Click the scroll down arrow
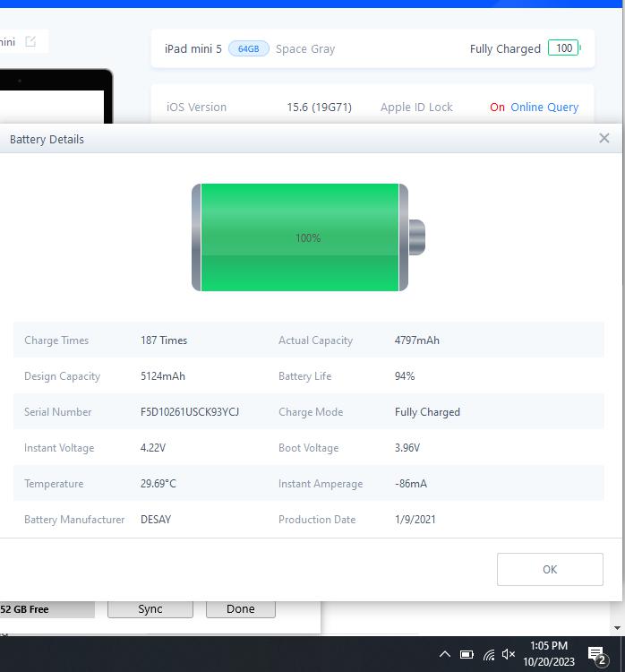Screen dimensions: 625x672 coord(617,628)
